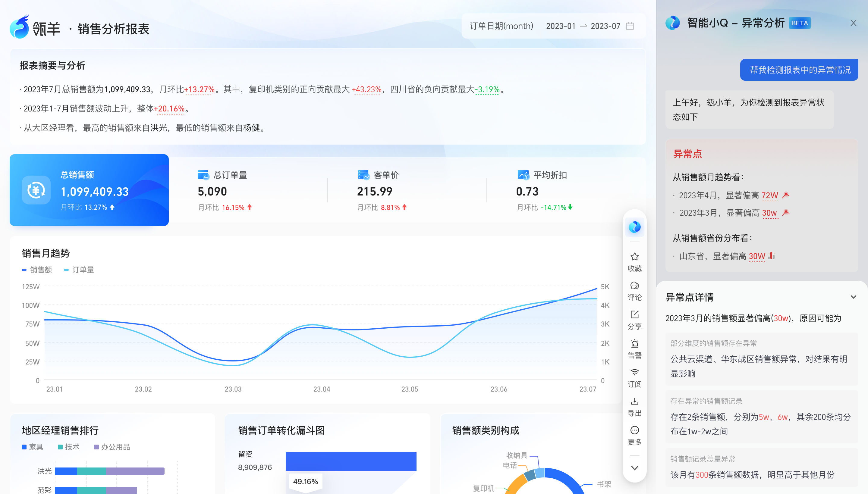The width and height of the screenshot is (868, 494).
Task: Click the 收藏 star icon
Action: 634,257
